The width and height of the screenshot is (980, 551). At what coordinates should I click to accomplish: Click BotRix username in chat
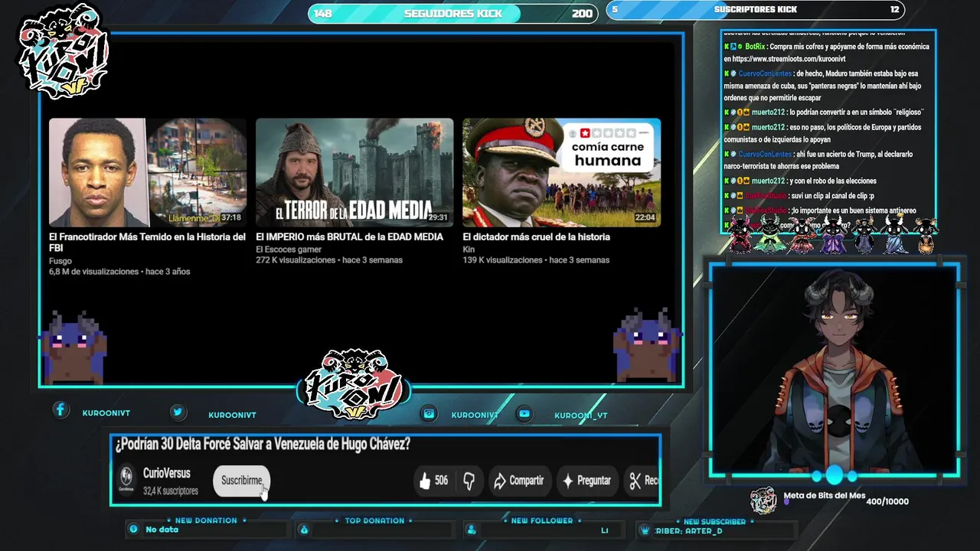click(755, 47)
